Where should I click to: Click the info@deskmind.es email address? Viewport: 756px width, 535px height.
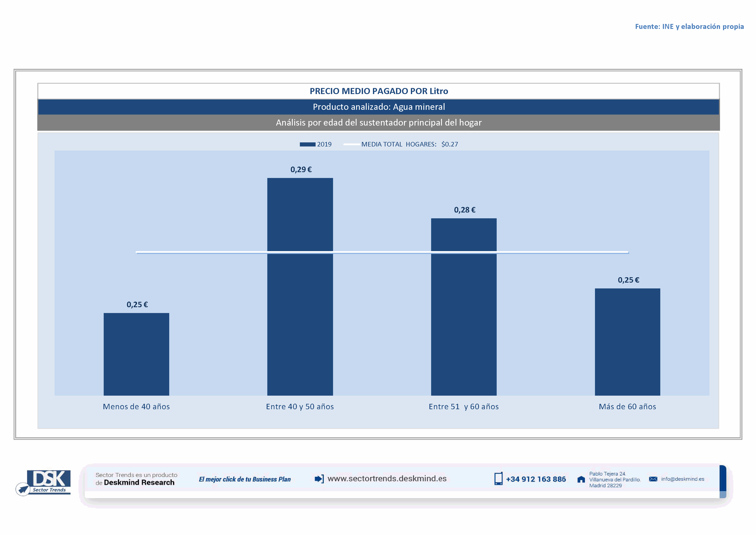pos(682,479)
